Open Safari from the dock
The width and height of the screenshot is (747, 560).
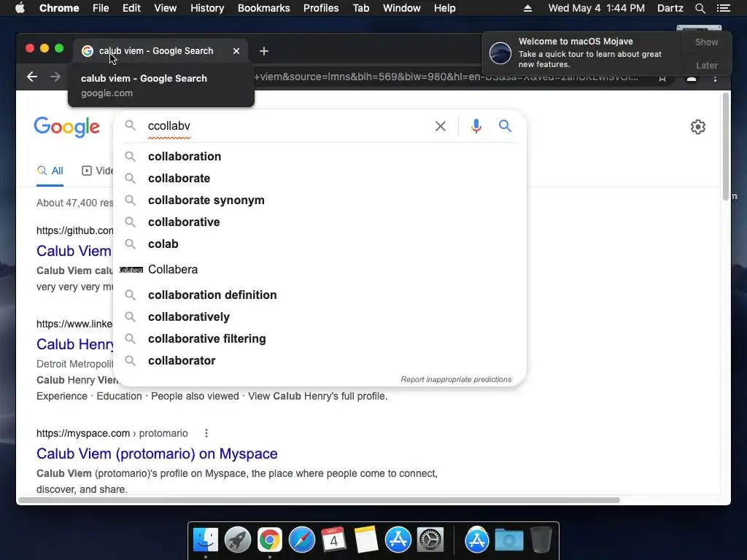coord(302,540)
